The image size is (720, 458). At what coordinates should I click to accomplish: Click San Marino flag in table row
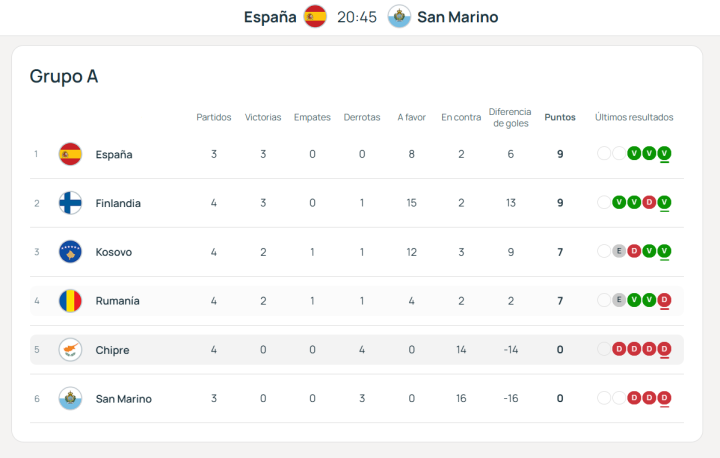70,398
